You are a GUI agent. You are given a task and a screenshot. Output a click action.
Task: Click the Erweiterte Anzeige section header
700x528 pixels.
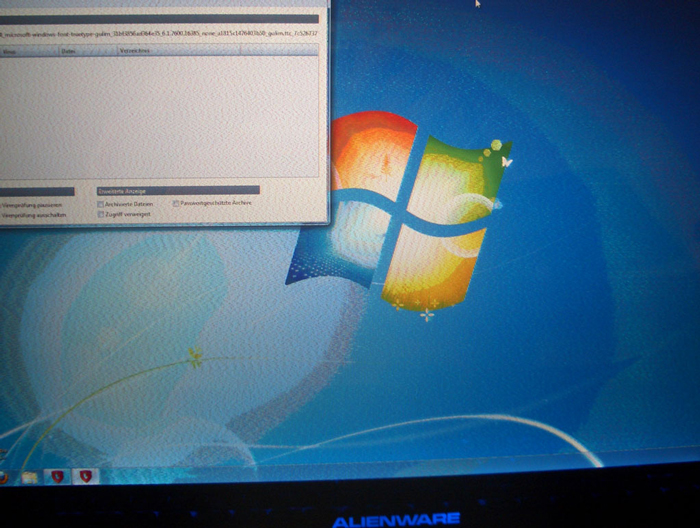(x=178, y=191)
